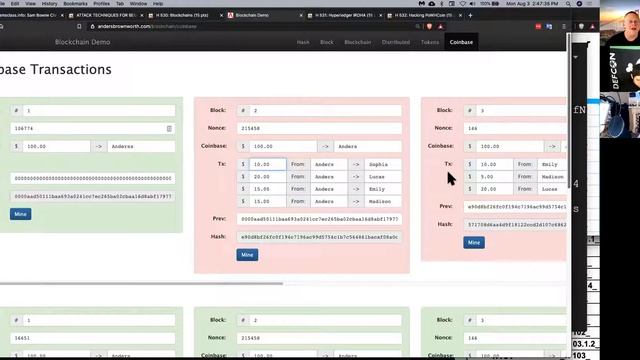Click the red extension icon in toolbar

(538, 27)
